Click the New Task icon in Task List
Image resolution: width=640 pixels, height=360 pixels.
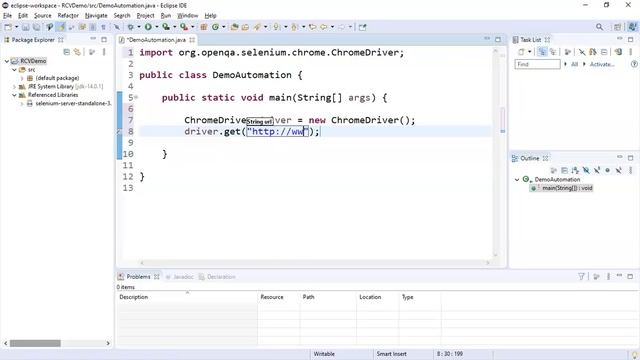point(521,52)
